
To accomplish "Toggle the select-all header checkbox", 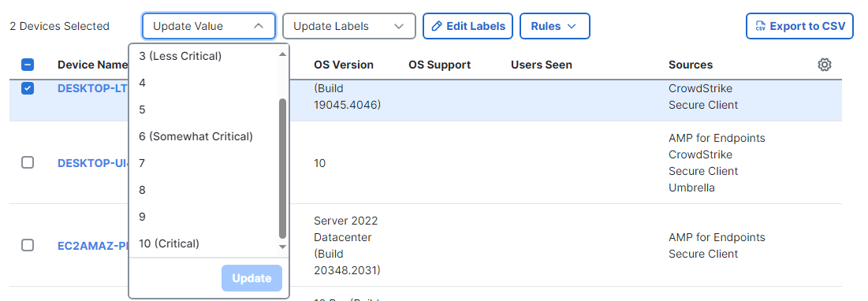I will pyautogui.click(x=28, y=65).
